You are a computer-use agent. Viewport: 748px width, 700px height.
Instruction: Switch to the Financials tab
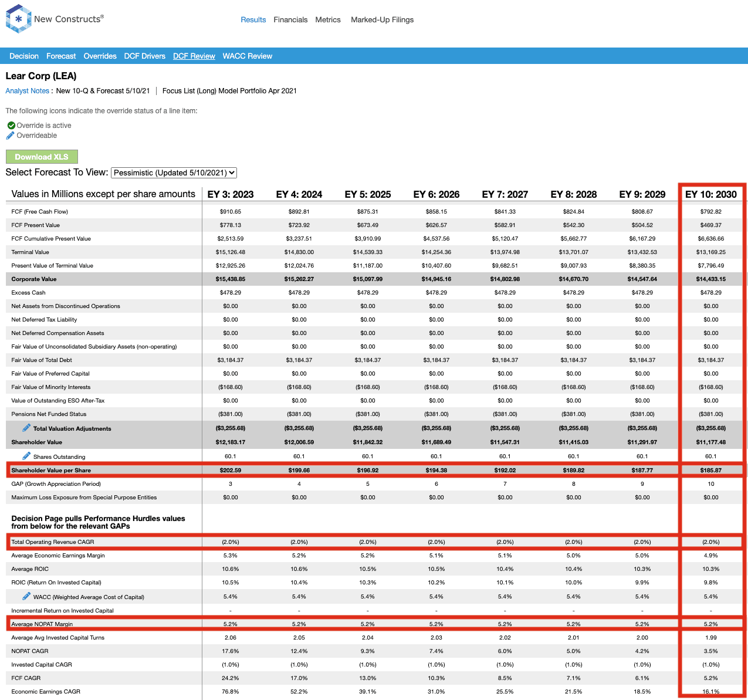coord(290,20)
